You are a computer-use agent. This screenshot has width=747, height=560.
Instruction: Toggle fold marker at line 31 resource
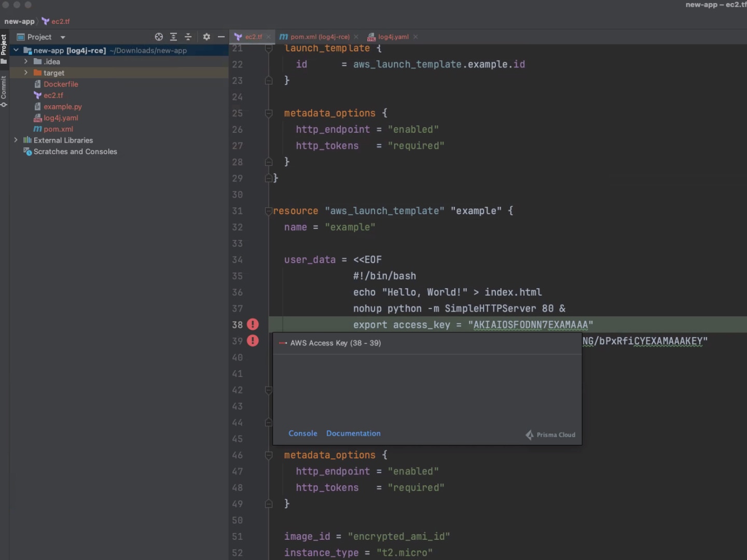(x=269, y=211)
